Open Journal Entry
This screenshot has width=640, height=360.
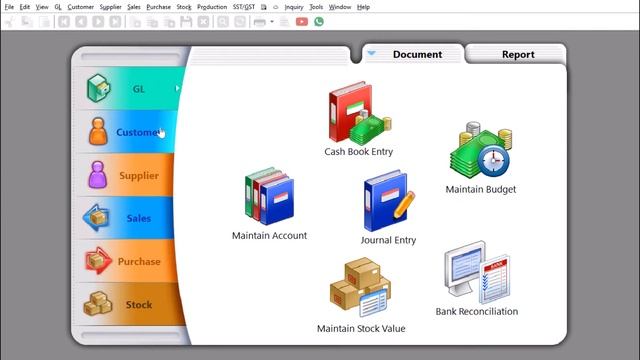click(388, 207)
